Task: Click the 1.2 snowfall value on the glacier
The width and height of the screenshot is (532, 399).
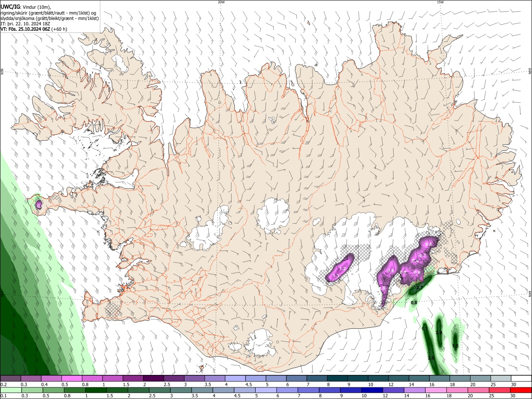Action: click(x=342, y=269)
